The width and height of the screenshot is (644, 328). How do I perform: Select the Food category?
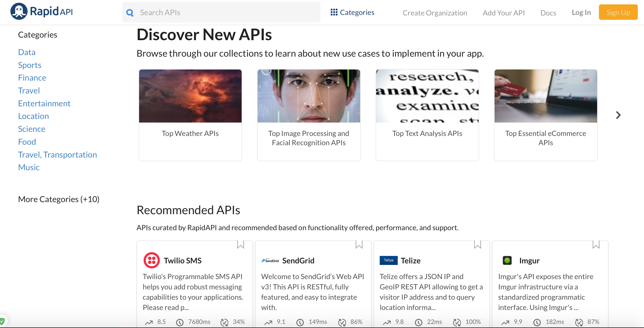click(27, 142)
